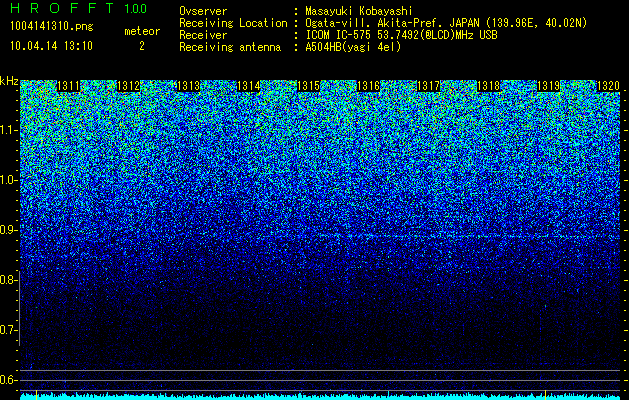Click the 0.7 frequency axis label
Viewport: 629px width, 400px height.
click(8, 330)
